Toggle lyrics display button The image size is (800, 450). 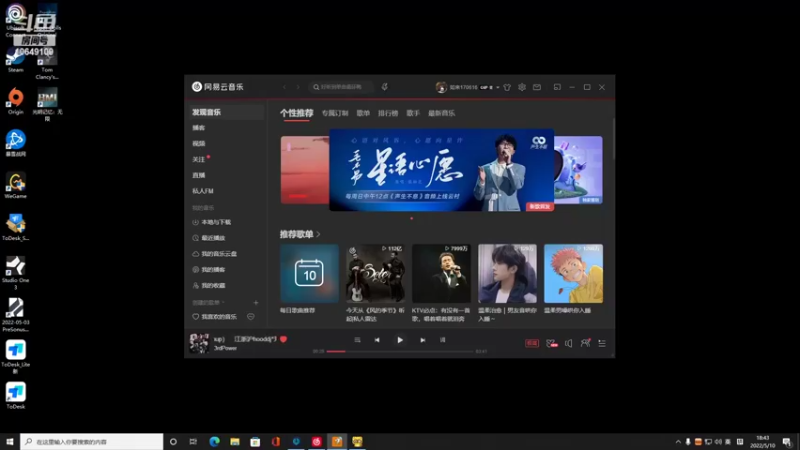coord(442,340)
